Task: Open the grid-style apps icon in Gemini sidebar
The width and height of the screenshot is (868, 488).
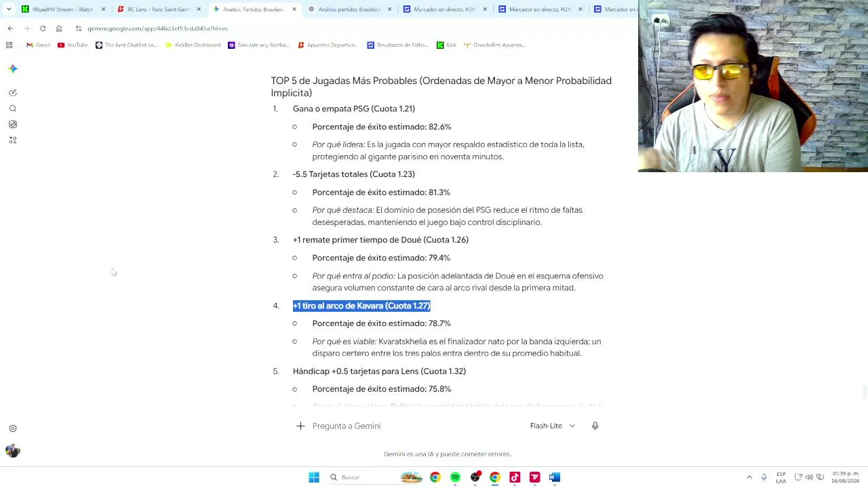Action: pyautogui.click(x=13, y=140)
